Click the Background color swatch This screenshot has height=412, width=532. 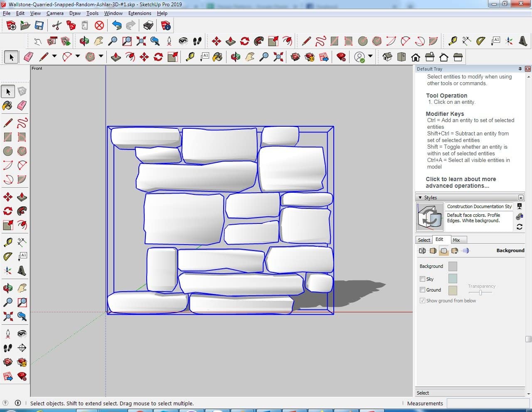click(453, 266)
